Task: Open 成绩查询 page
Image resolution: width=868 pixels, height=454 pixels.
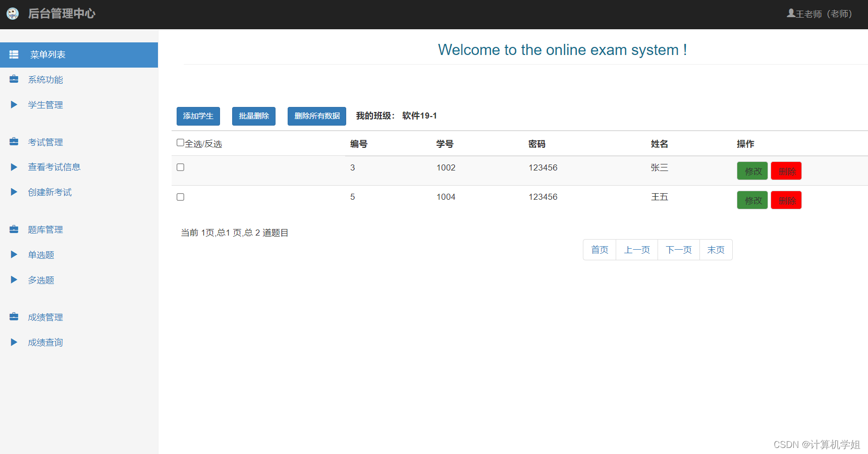Action: click(45, 343)
